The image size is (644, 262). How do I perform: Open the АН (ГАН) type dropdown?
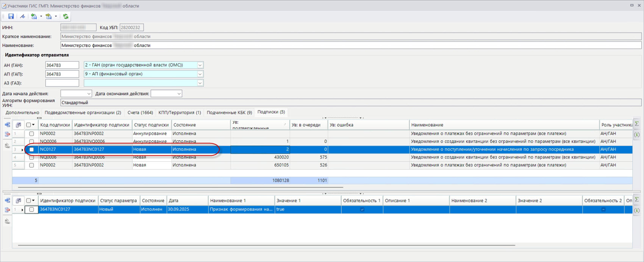click(x=200, y=65)
